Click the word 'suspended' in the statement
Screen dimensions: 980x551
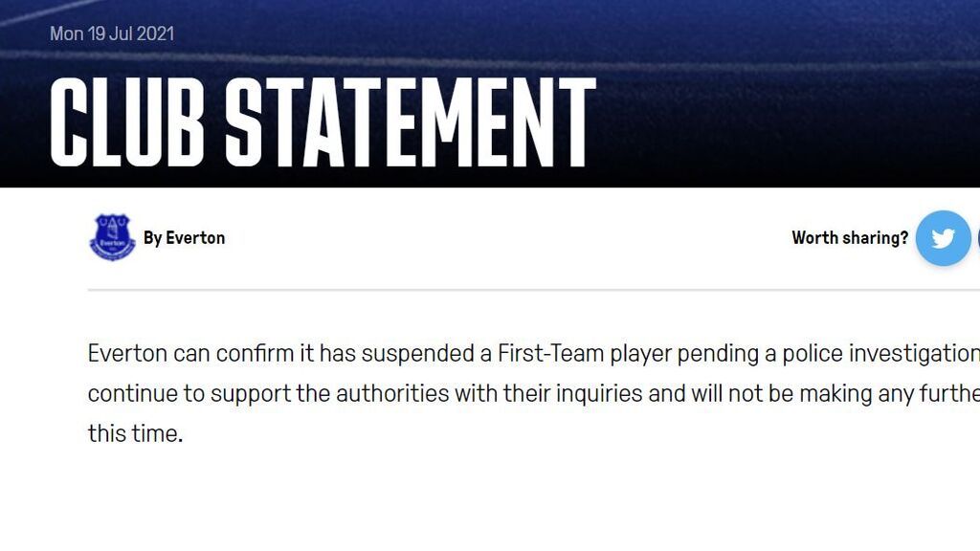click(417, 354)
